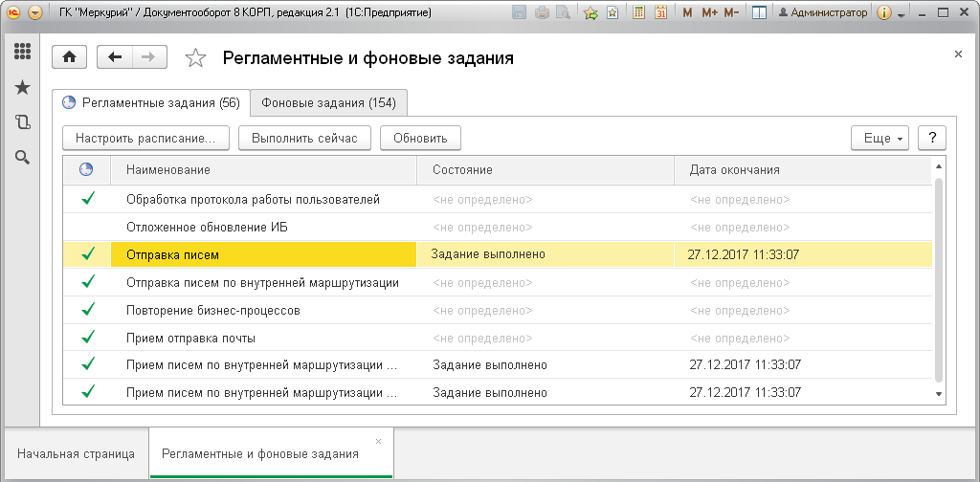This screenshot has width=980, height=482.
Task: Open the calendar icon
Action: tap(660, 12)
